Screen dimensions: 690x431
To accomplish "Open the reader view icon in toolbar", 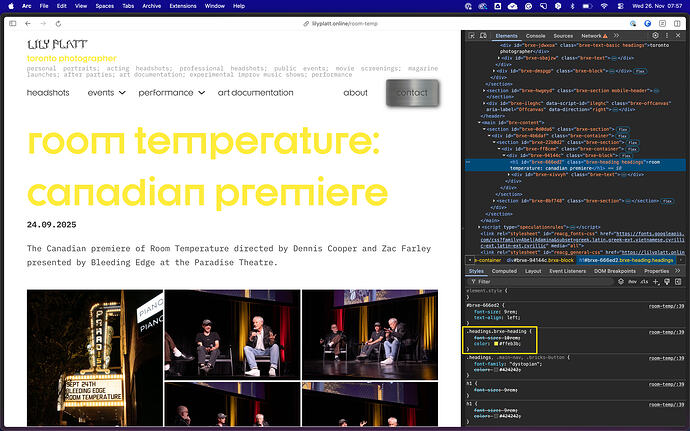I will point(662,23).
